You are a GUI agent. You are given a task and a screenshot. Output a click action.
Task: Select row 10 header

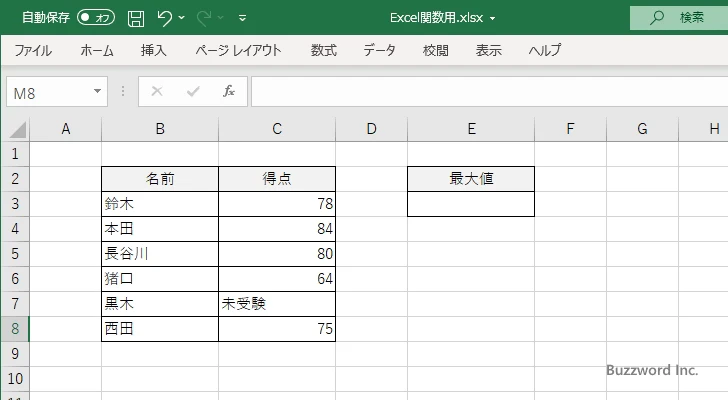click(x=15, y=379)
